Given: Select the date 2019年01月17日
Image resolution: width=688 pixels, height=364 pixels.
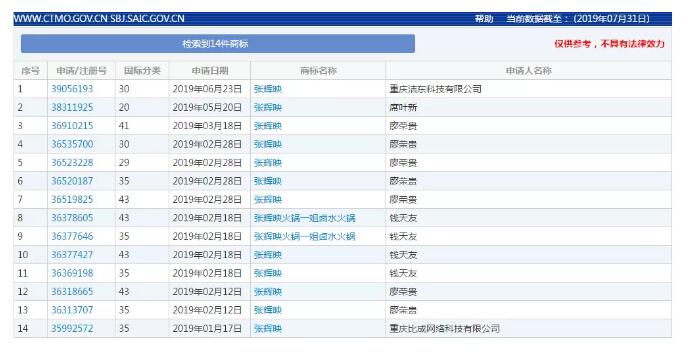Looking at the screenshot, I should click(x=207, y=328).
